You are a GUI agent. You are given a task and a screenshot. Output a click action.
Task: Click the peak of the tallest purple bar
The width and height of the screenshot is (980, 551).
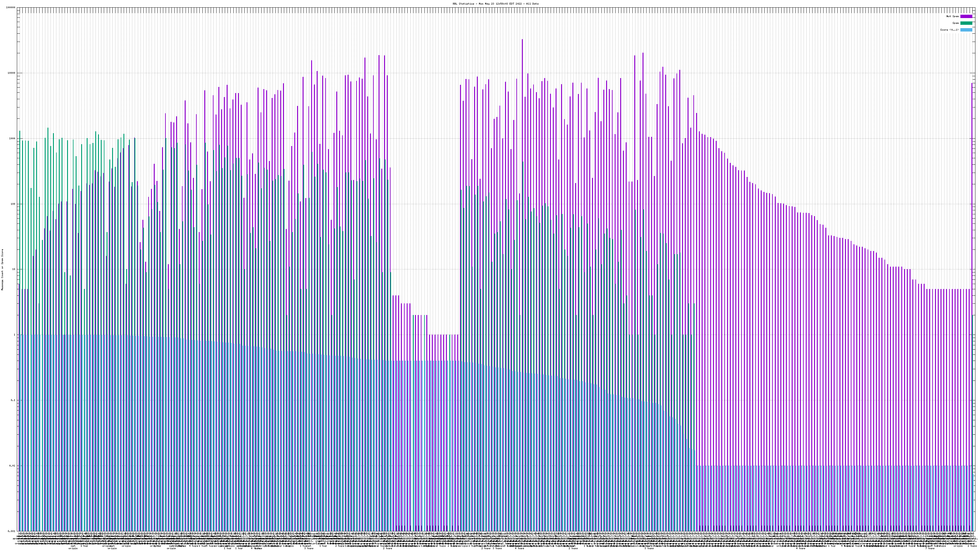522,40
